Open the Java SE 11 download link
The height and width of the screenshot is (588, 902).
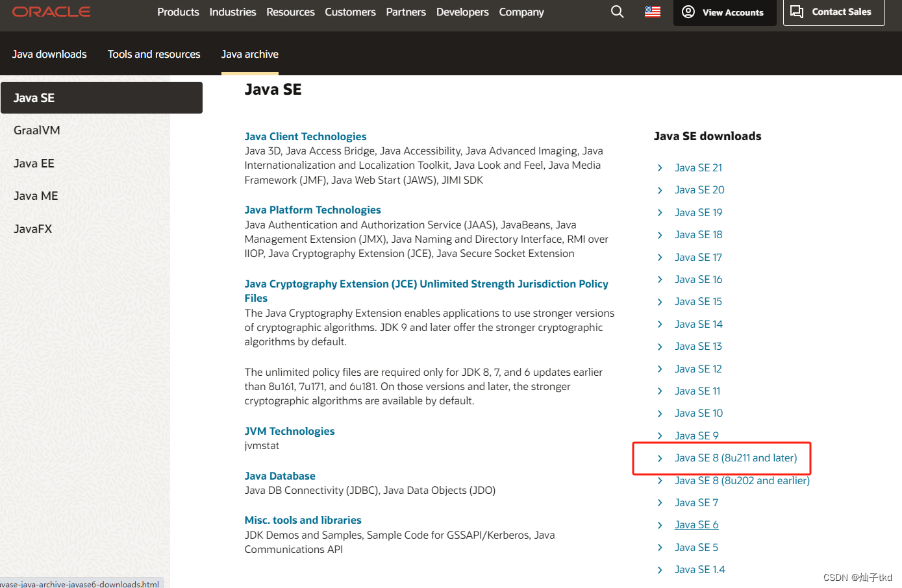[697, 391]
